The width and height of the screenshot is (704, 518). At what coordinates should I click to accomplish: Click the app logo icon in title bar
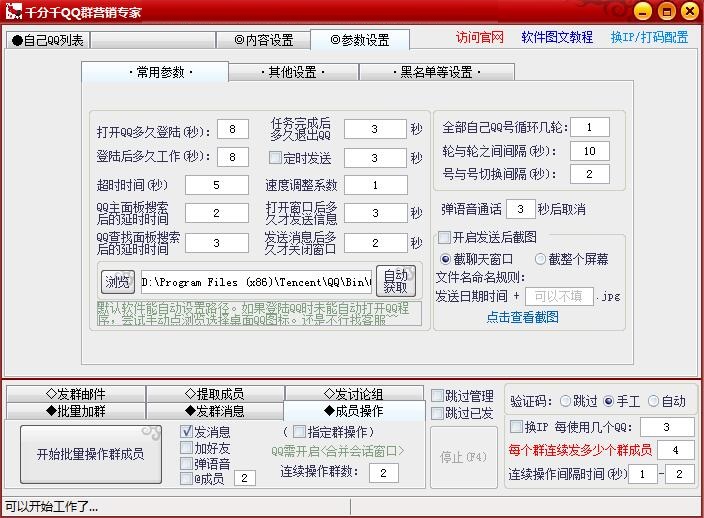[x=13, y=11]
